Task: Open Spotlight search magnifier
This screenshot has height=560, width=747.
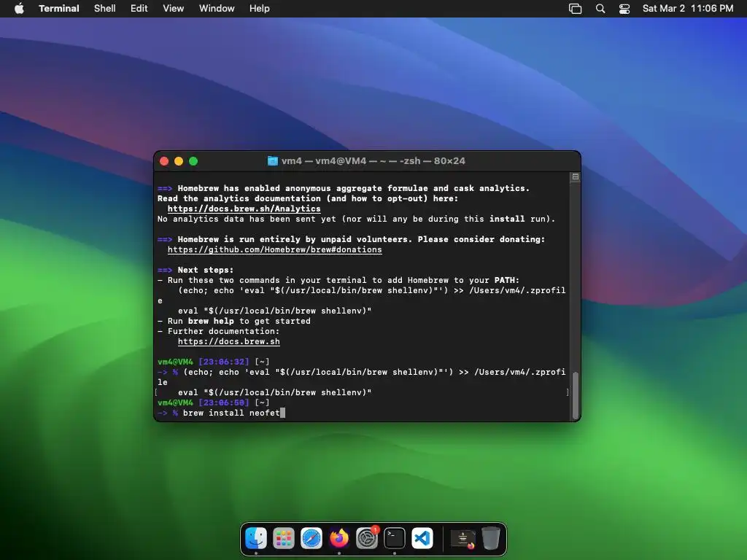Action: click(600, 9)
